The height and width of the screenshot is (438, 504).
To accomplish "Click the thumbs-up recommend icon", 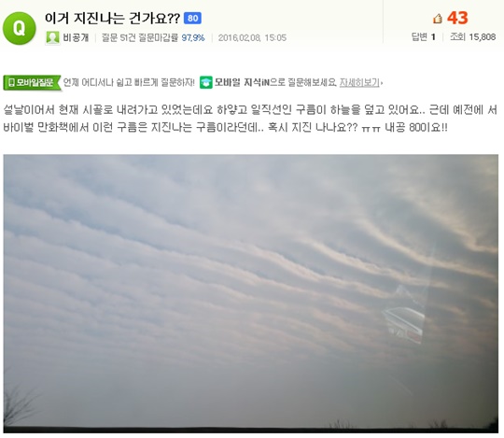I will tap(438, 19).
